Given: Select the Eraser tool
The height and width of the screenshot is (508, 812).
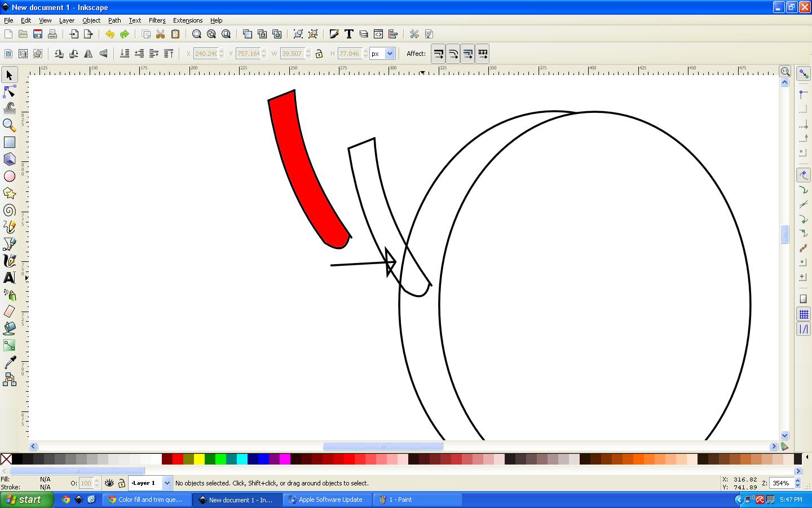Looking at the screenshot, I should (10, 312).
